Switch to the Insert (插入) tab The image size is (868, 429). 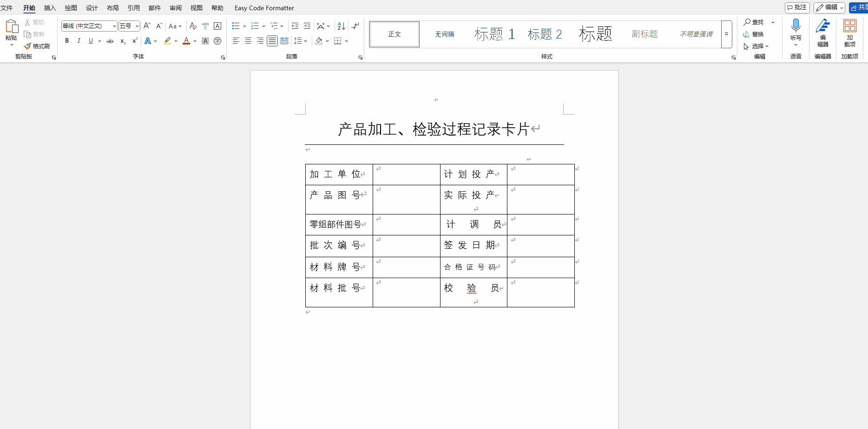click(x=50, y=8)
